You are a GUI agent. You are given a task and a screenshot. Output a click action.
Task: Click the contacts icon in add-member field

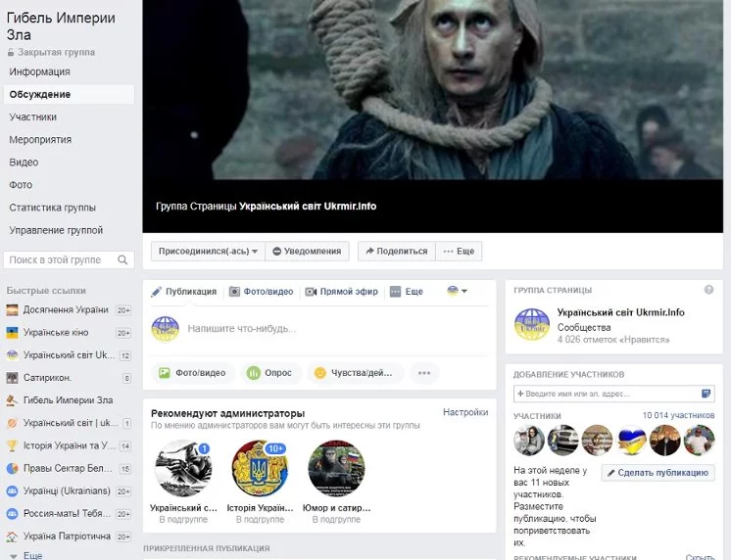706,394
